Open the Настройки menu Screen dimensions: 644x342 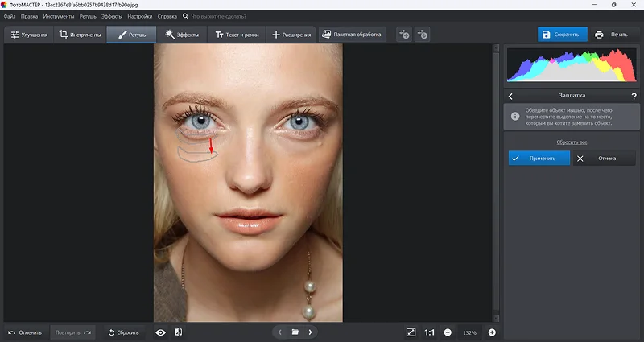point(139,16)
